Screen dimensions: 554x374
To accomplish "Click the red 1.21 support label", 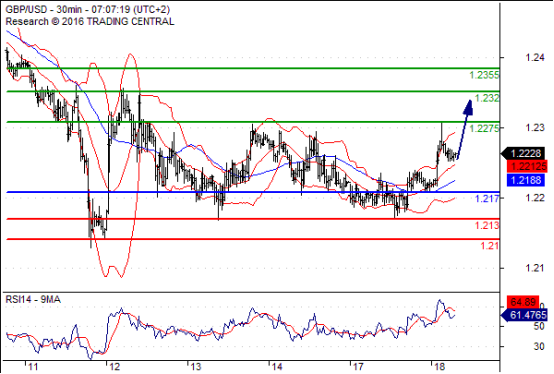I will tap(489, 246).
